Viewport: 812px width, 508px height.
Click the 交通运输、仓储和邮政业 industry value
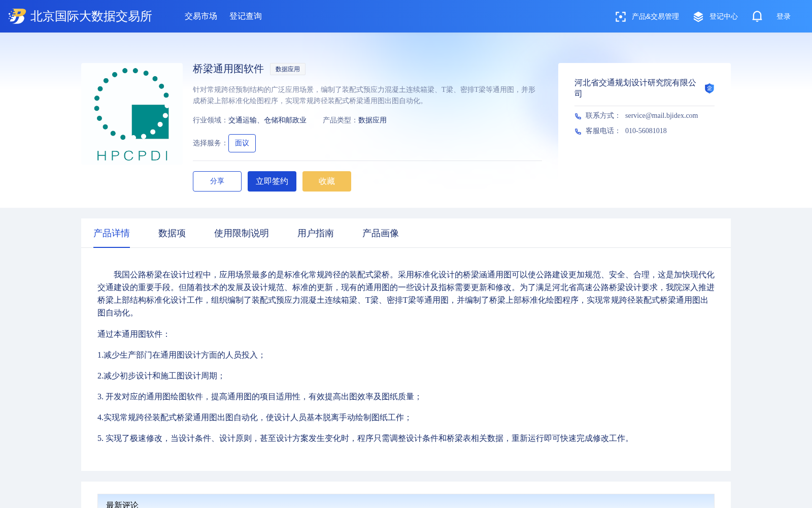(x=267, y=120)
